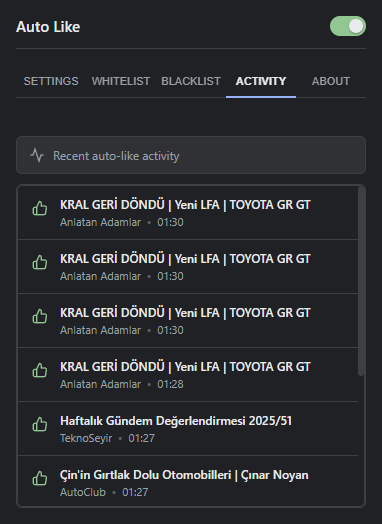382x524 pixels.
Task: Open Çin'in Gırtlak Dolu Otomobilleri entry
Action: point(188,482)
